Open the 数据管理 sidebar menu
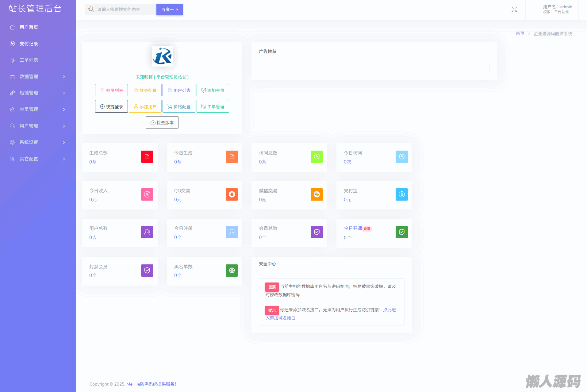The width and height of the screenshot is (587, 392). (38, 77)
